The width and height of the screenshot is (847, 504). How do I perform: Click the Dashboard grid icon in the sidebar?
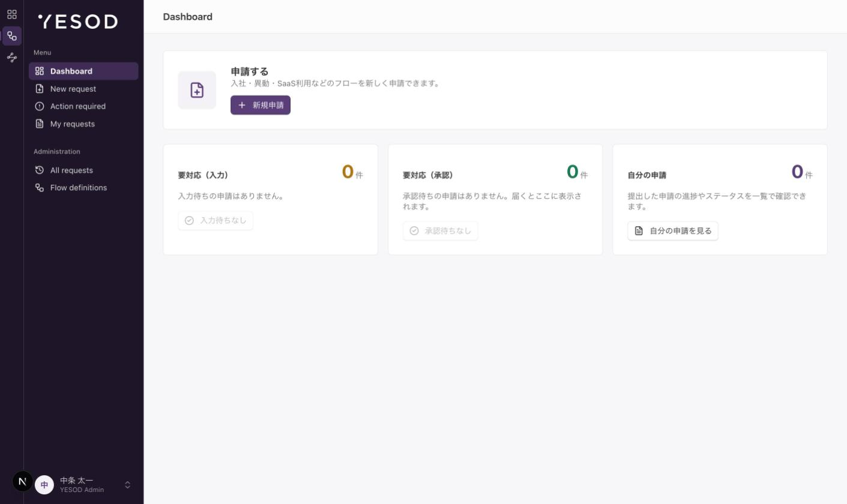[40, 71]
